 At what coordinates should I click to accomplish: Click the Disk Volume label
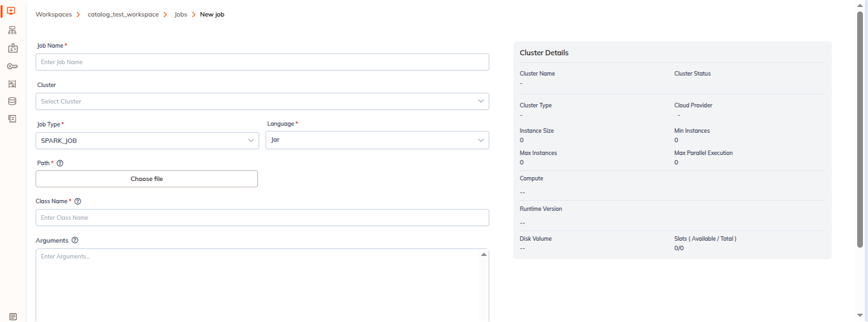pos(536,239)
